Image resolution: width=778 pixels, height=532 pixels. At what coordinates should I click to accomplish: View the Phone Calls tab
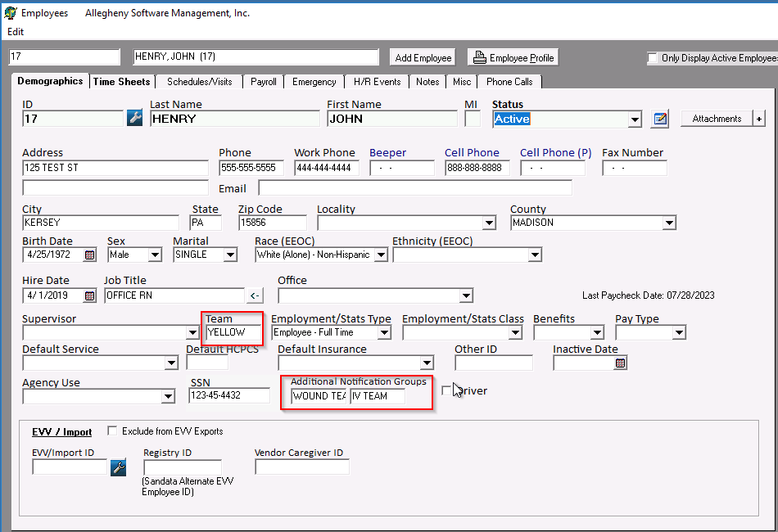pos(509,82)
